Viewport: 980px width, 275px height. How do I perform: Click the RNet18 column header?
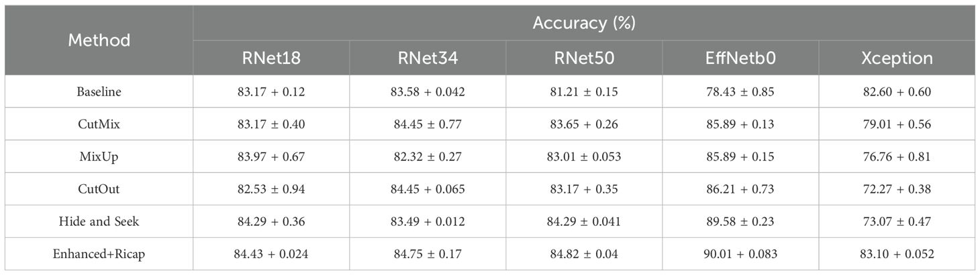(271, 58)
